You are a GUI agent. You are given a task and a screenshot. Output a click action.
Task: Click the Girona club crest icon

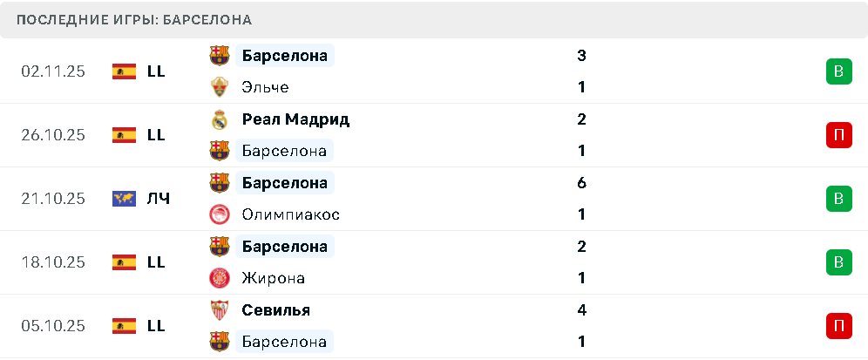coord(219,278)
